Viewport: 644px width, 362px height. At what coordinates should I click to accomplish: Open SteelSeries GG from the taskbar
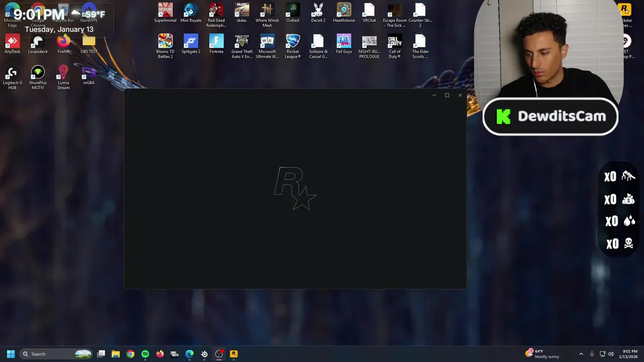[204, 354]
